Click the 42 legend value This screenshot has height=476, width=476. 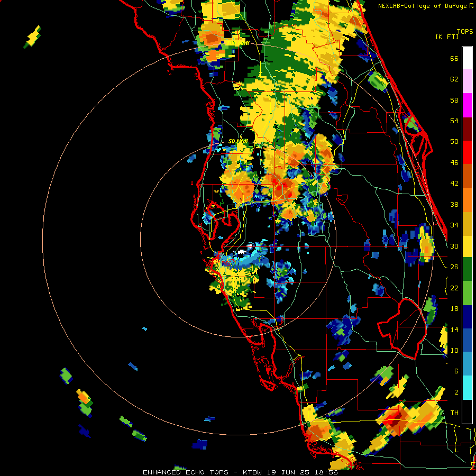point(454,184)
